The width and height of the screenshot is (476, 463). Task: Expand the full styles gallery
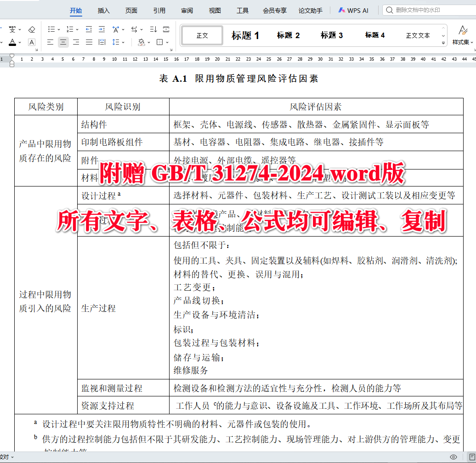click(443, 43)
